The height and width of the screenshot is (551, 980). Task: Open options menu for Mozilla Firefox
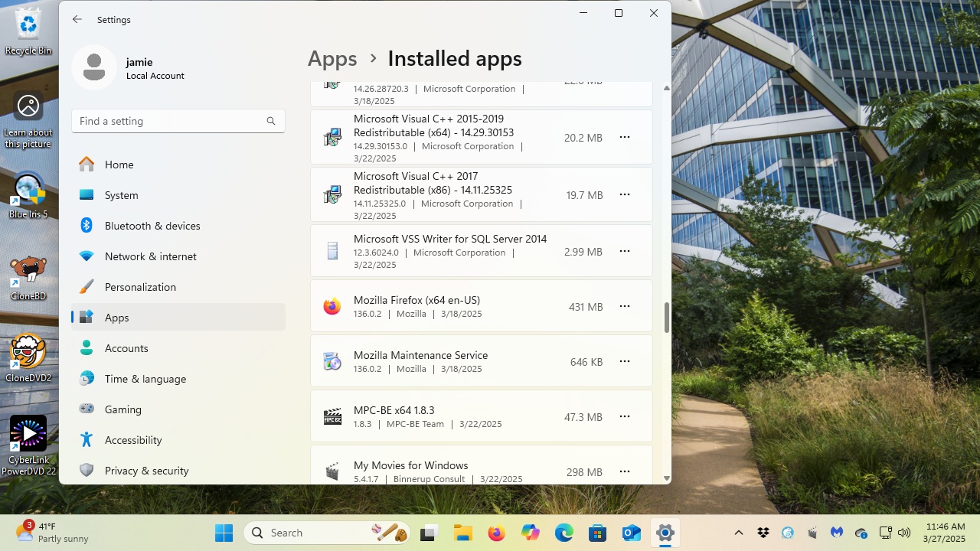tap(625, 307)
